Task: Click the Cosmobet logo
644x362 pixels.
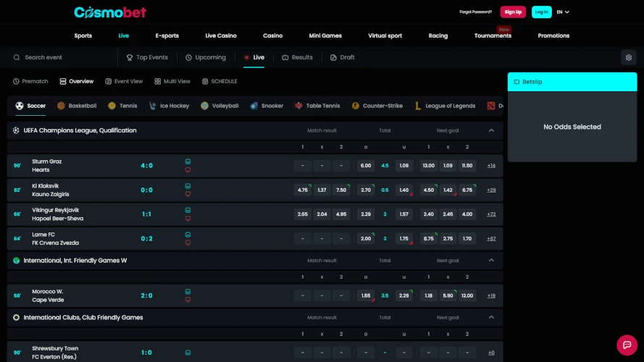Action: coord(110,12)
